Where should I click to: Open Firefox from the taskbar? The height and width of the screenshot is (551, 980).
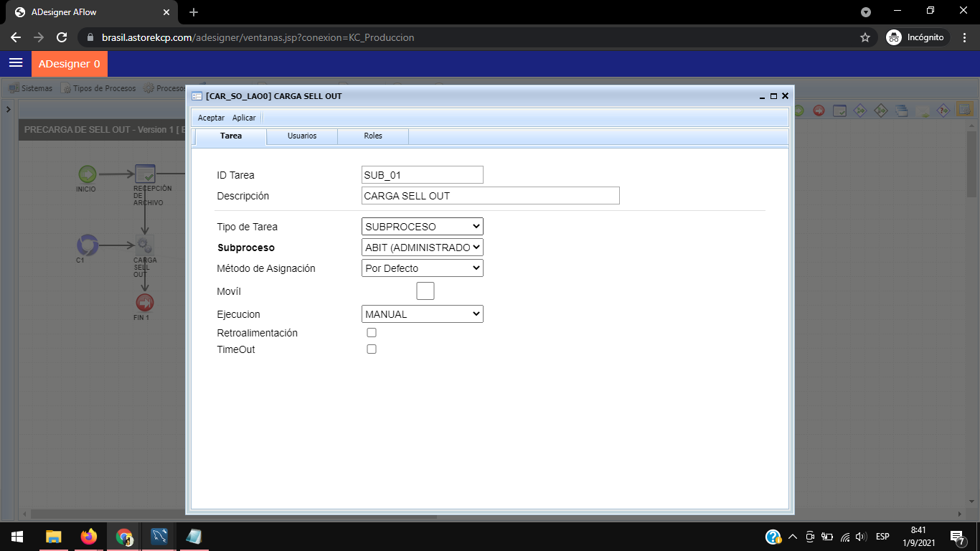point(89,537)
